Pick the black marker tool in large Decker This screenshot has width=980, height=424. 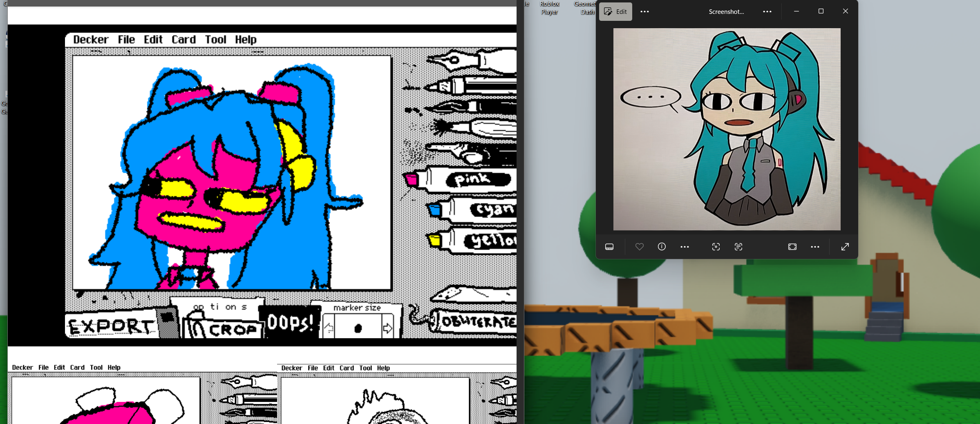pos(471,86)
